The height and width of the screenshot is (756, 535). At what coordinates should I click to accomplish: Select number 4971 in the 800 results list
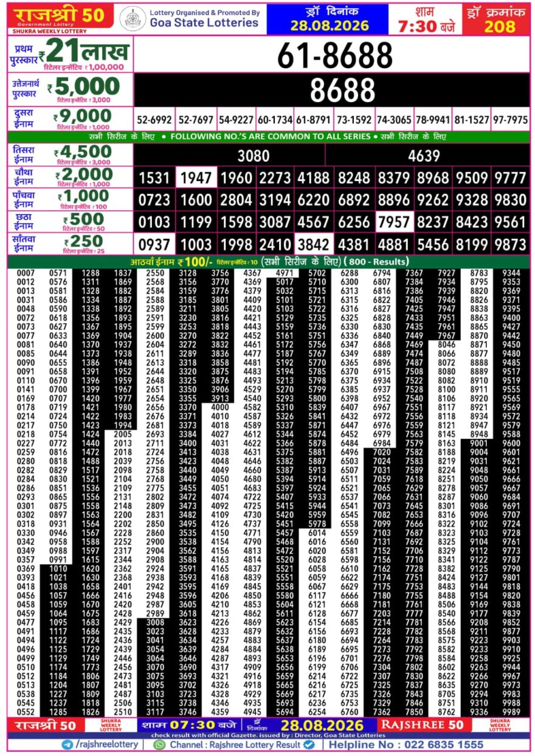tap(285, 273)
